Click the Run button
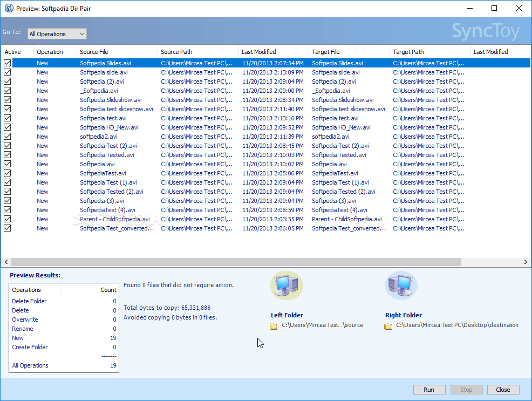532x401 pixels. pyautogui.click(x=429, y=390)
